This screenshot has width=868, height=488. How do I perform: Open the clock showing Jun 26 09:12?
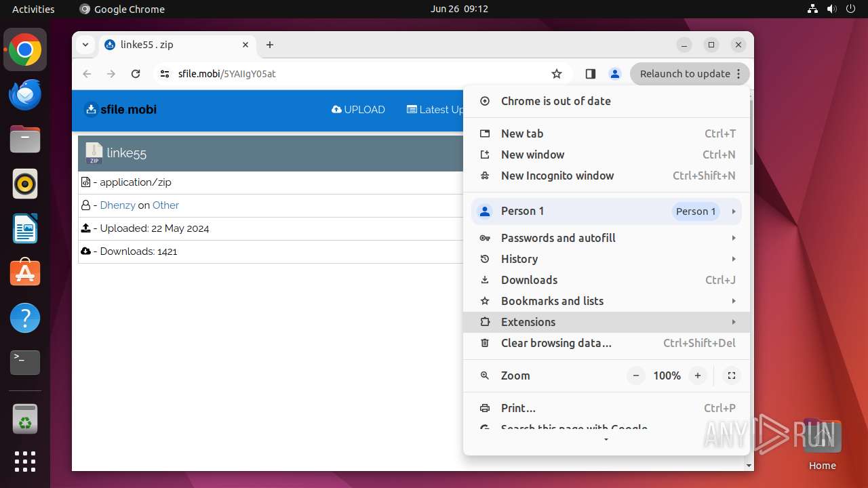coord(459,9)
